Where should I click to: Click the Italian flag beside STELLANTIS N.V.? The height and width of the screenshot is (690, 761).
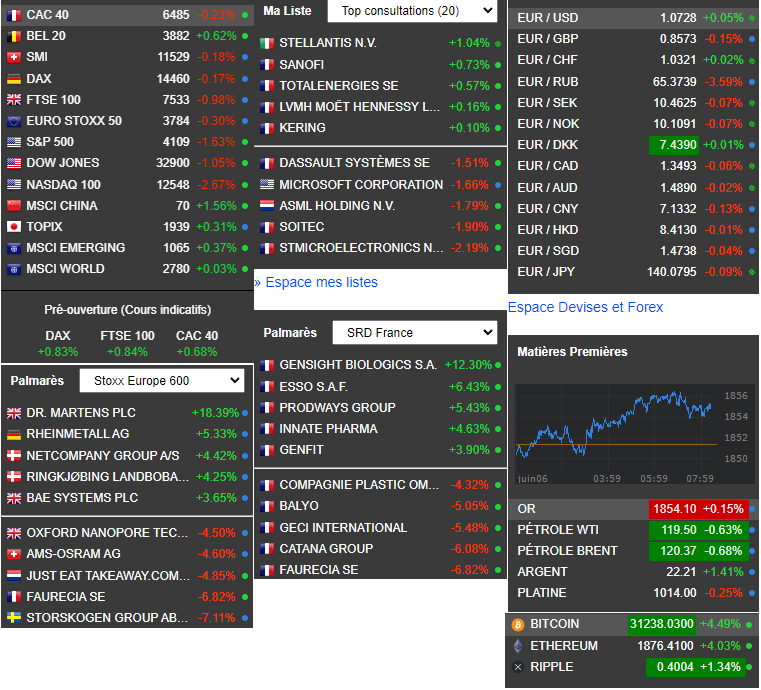pyautogui.click(x=267, y=43)
